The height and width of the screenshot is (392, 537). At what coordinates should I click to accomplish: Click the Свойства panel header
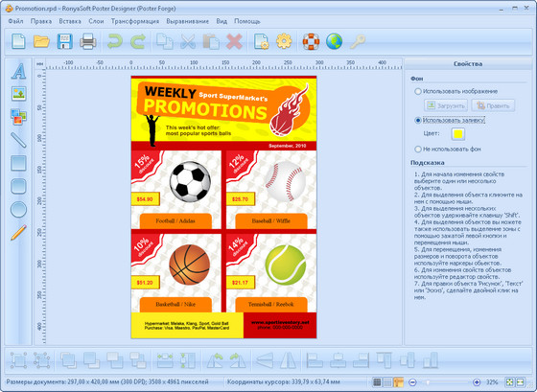click(x=468, y=64)
